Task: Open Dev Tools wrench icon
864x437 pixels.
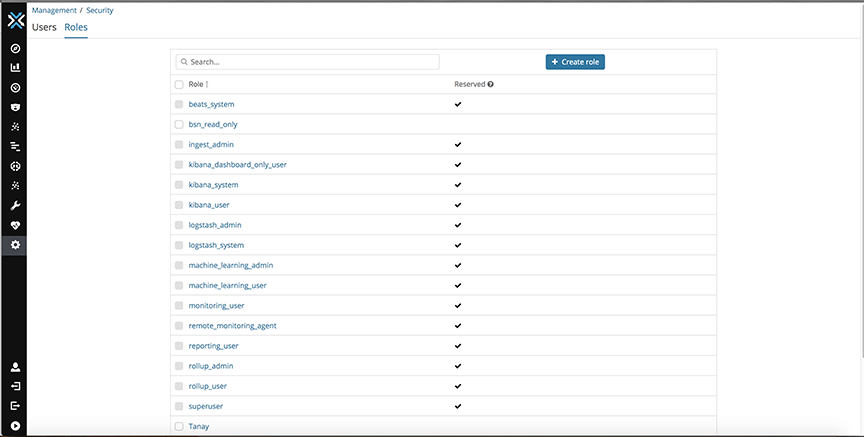Action: 15,206
